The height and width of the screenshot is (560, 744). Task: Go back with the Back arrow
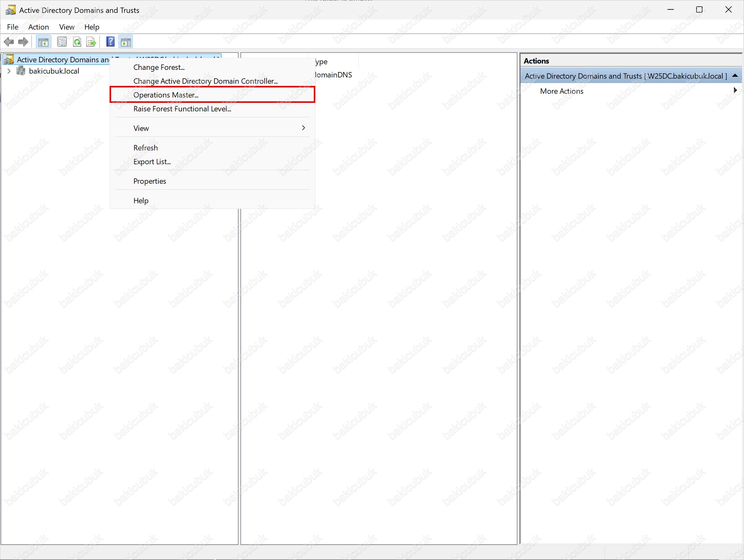9,42
